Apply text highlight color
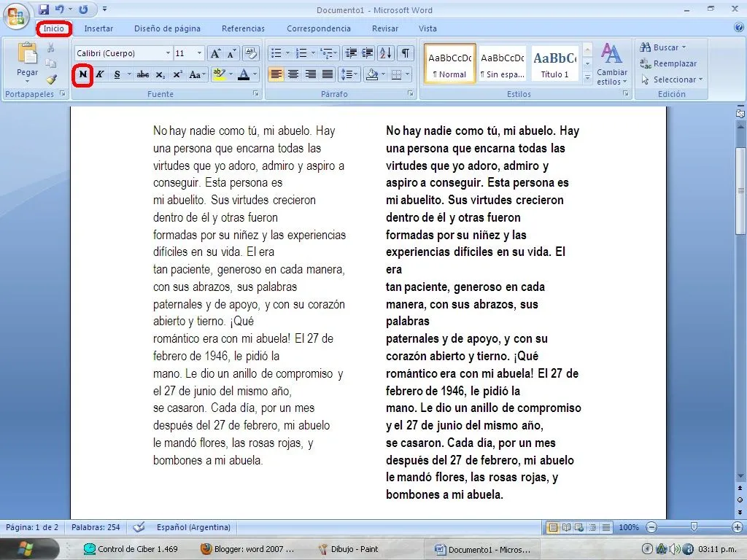This screenshot has height=560, width=747. pos(219,74)
